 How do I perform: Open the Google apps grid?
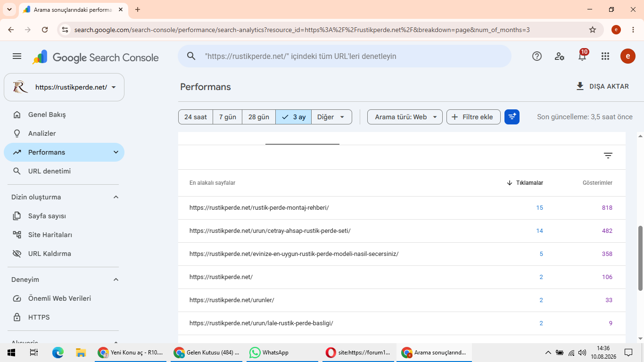tap(605, 57)
